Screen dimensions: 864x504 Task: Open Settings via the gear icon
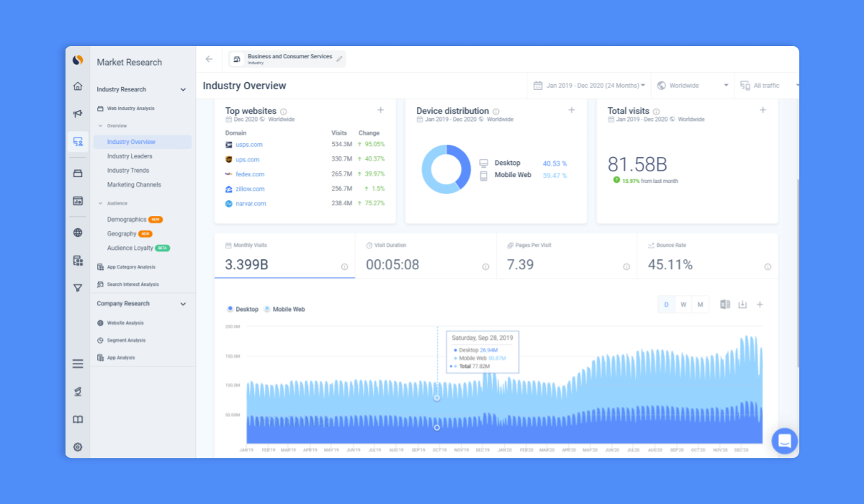(x=77, y=446)
